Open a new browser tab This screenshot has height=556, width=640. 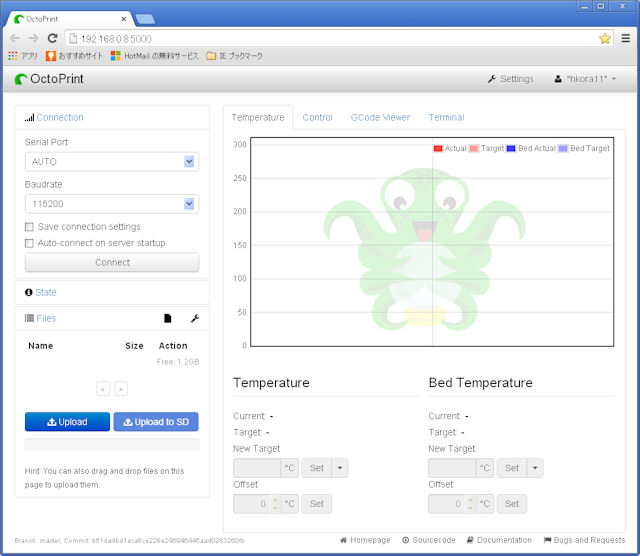[145, 19]
